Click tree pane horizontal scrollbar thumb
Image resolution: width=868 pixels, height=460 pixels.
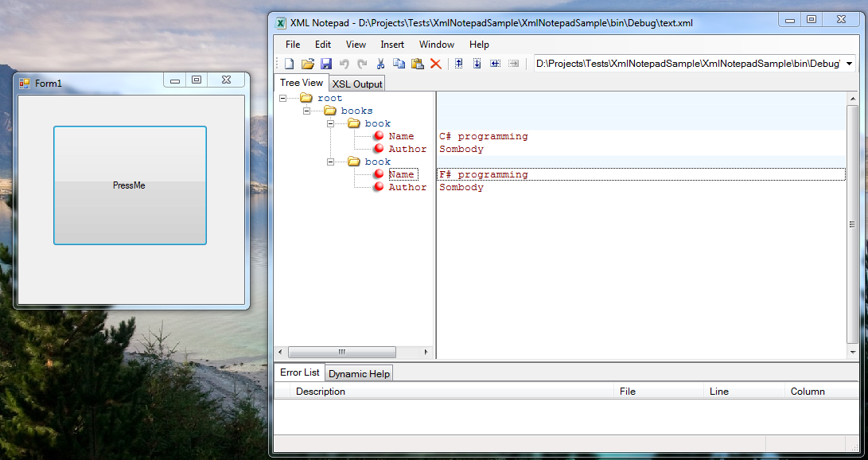click(x=342, y=352)
